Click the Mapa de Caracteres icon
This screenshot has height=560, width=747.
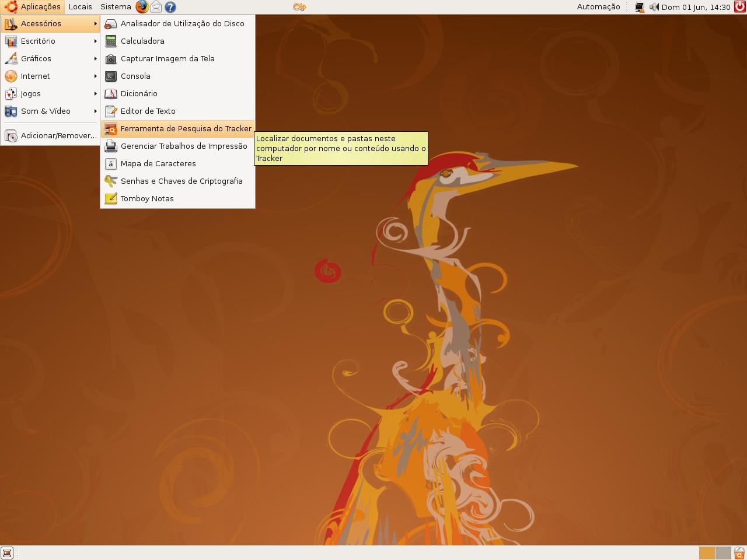[x=111, y=164]
